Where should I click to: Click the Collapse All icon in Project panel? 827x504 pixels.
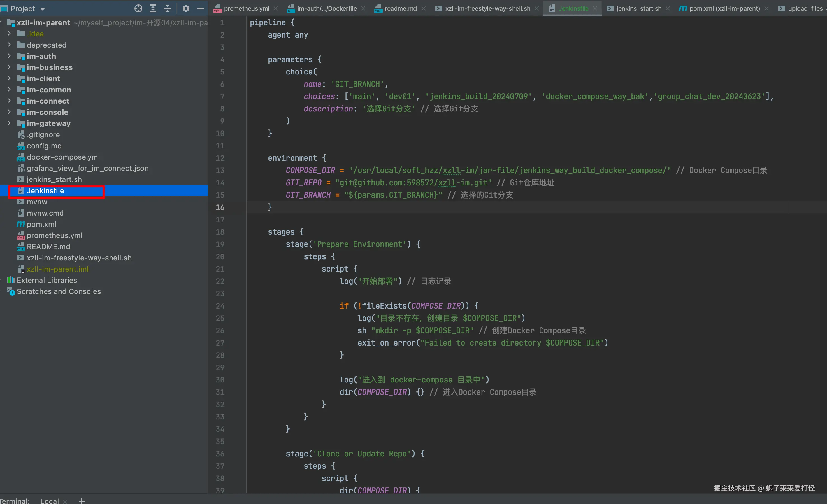(168, 8)
